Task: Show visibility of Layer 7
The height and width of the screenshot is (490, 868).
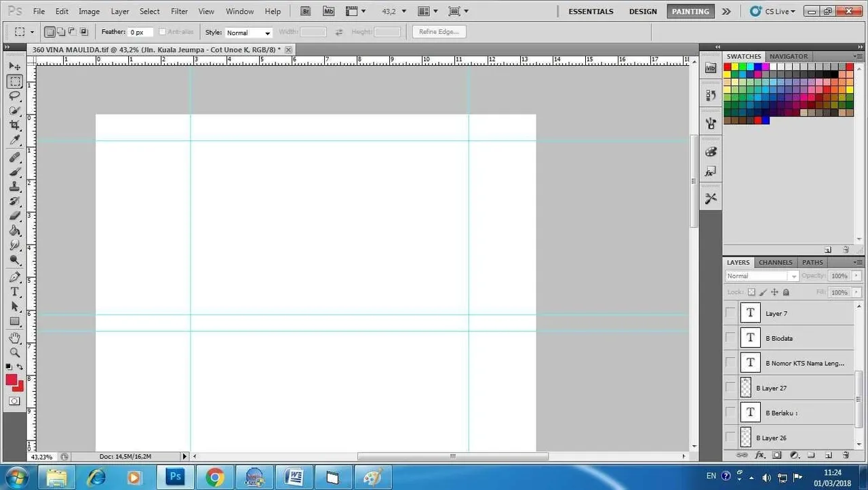Action: tap(730, 313)
